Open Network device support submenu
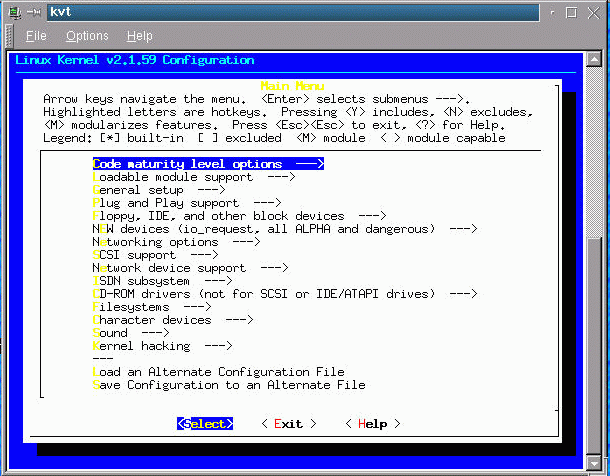This screenshot has height=476, width=610. [x=190, y=268]
